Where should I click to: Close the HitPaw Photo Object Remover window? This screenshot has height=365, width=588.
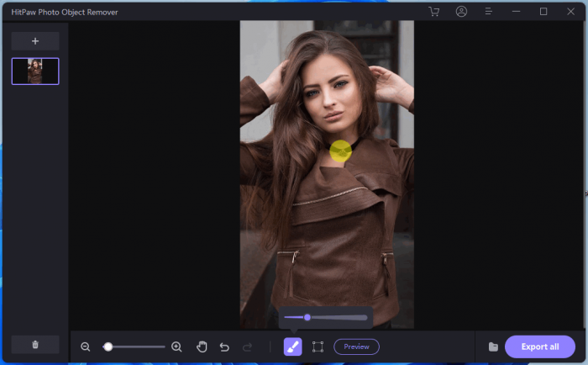[x=570, y=12]
